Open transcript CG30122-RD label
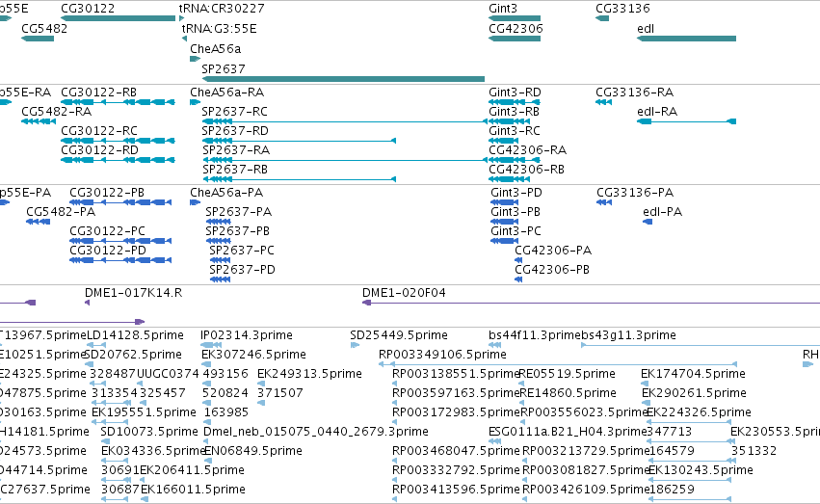This screenshot has width=820, height=504. tap(99, 150)
